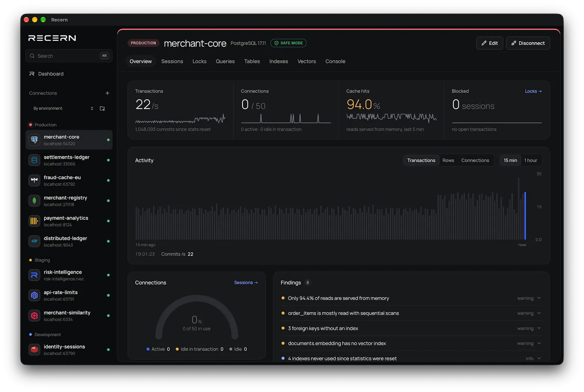
Task: Switch to the Sessions tab
Action: [172, 61]
